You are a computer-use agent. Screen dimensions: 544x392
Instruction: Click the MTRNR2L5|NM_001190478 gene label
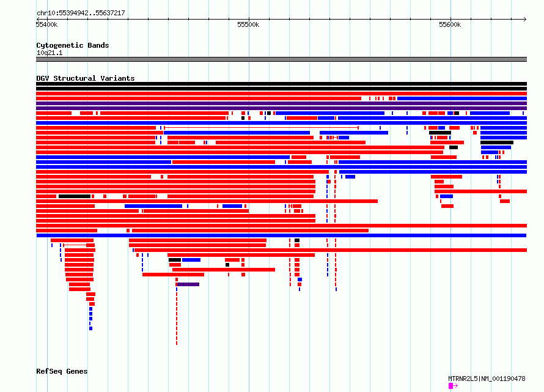pos(487,379)
